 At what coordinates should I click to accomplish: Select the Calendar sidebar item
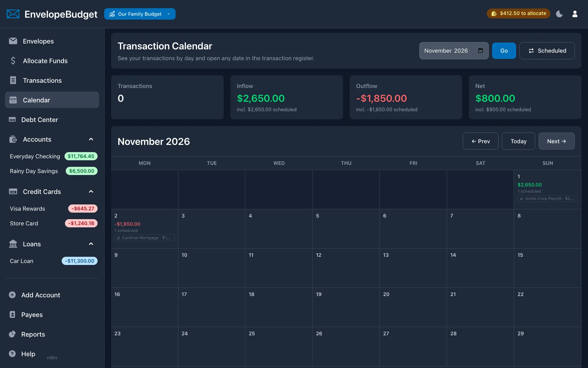[52, 100]
